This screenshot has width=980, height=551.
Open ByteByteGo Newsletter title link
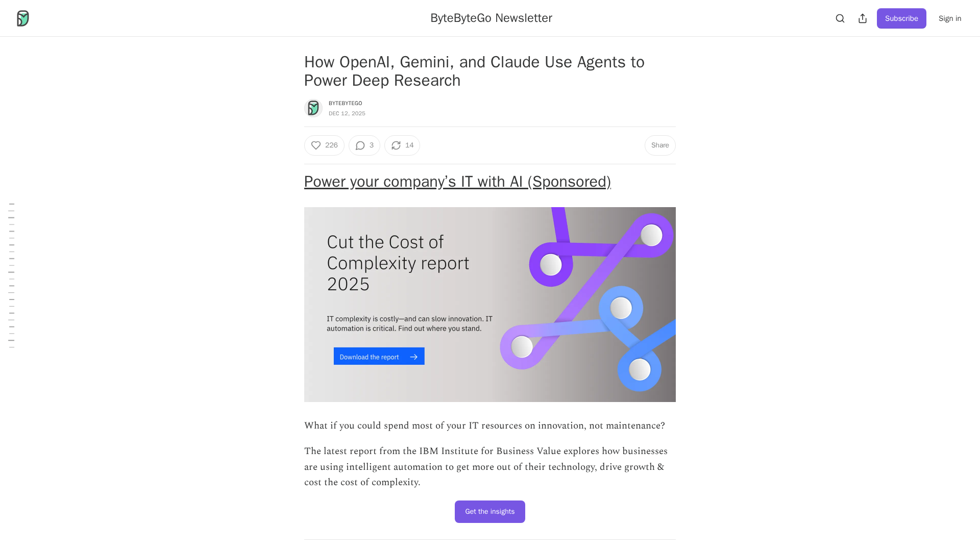[491, 18]
